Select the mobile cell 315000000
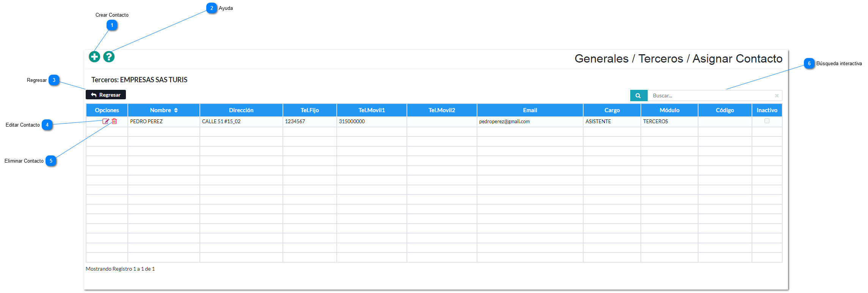 coord(372,122)
